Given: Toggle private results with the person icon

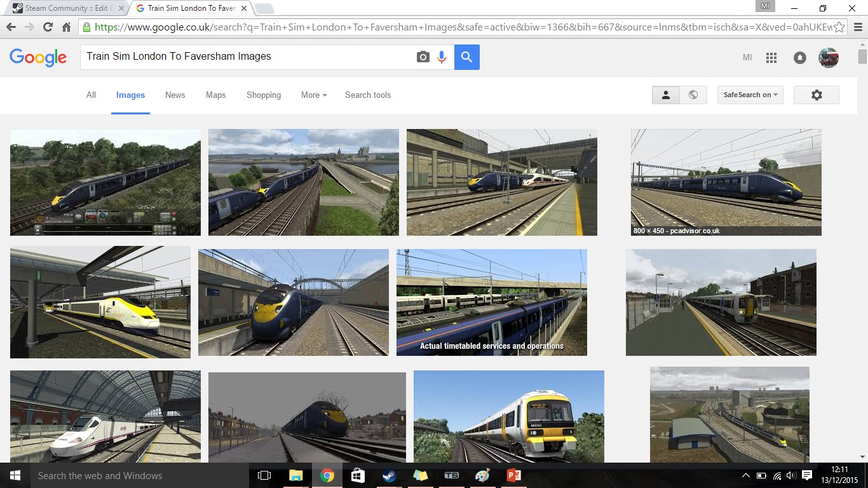Looking at the screenshot, I should 665,95.
